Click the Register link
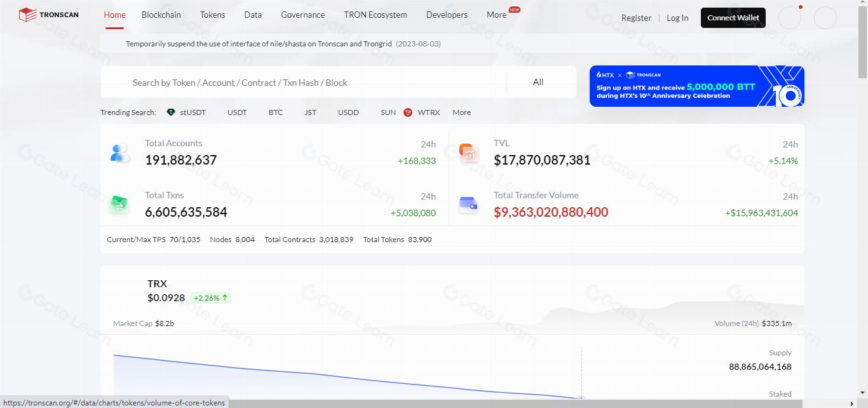 tap(636, 18)
